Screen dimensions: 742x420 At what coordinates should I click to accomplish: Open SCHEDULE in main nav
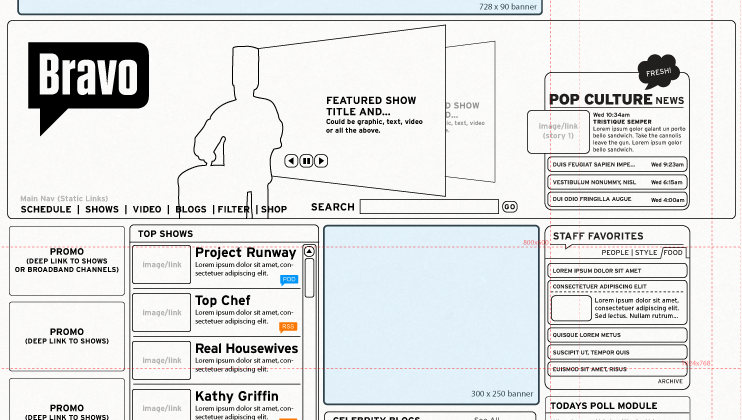click(x=46, y=209)
